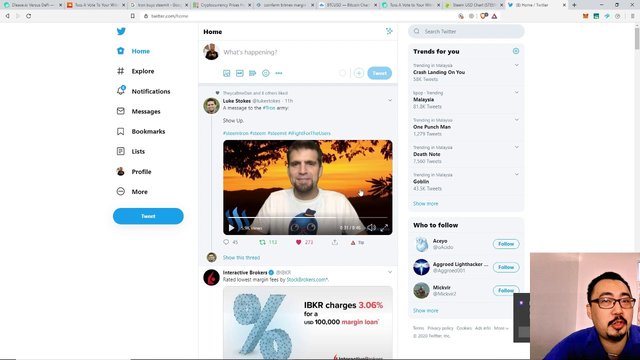Screen dimensions: 640x360
Task: Expand Interactive Brokers tweet options chevron
Action: (390, 272)
